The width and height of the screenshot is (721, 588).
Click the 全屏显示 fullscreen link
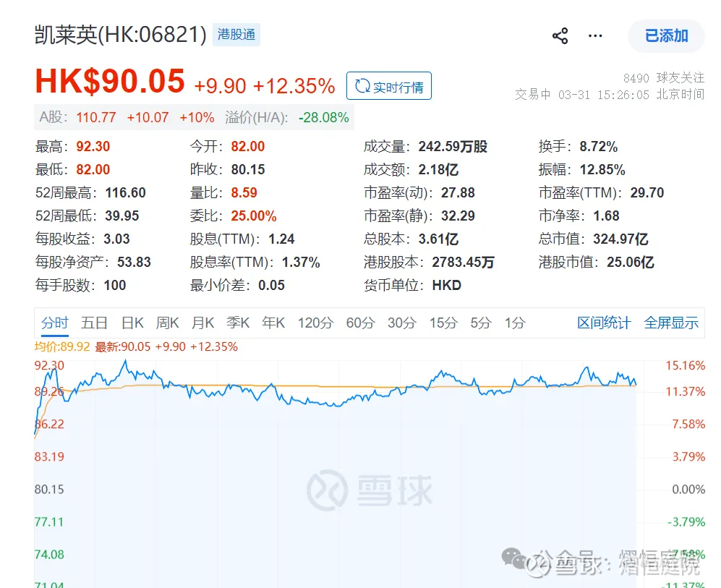(671, 323)
